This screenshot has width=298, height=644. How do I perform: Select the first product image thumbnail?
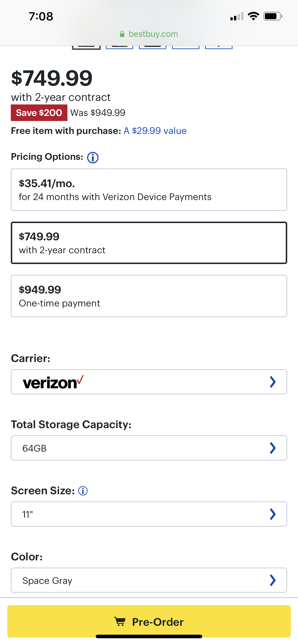point(86,48)
